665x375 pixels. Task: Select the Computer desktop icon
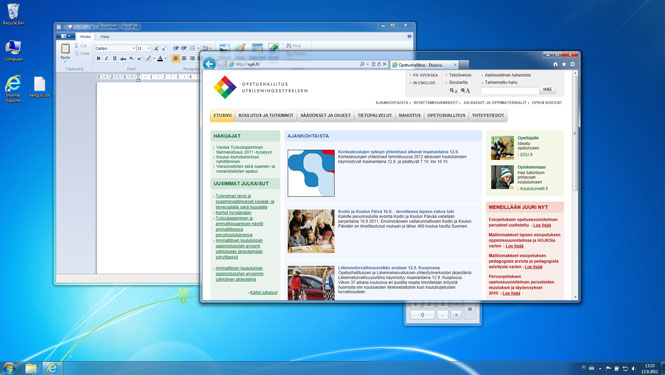13,50
